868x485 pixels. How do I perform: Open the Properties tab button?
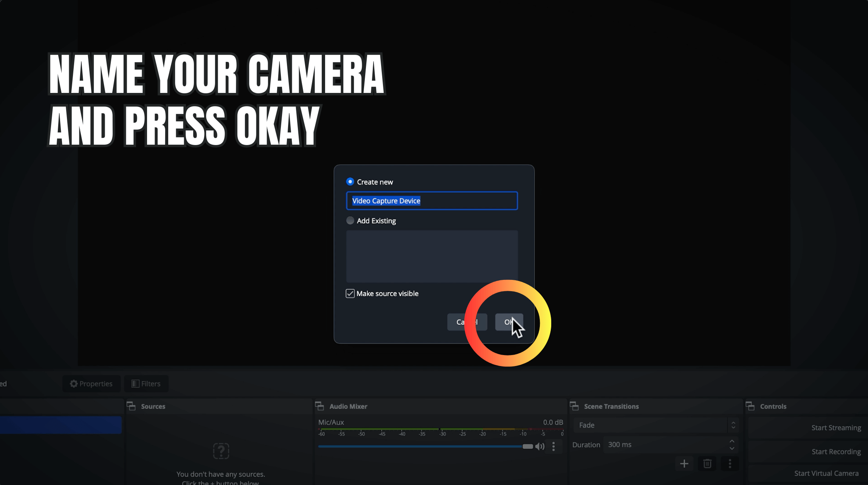click(x=91, y=384)
